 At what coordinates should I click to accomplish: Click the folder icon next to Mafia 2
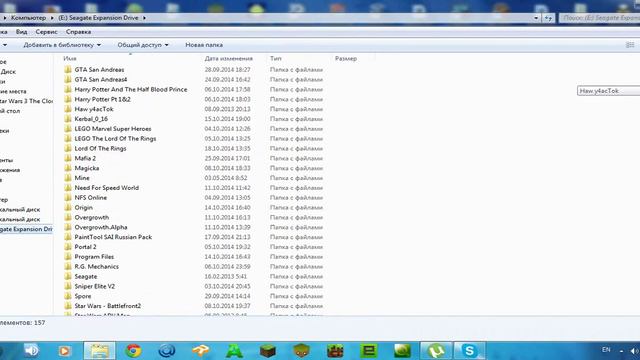click(x=68, y=158)
